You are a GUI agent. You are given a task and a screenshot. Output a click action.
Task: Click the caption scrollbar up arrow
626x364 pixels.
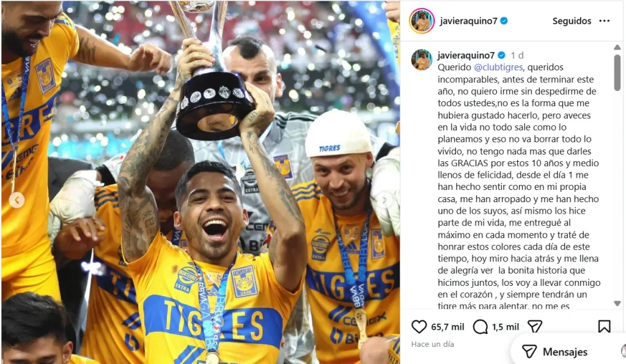pos(617,47)
